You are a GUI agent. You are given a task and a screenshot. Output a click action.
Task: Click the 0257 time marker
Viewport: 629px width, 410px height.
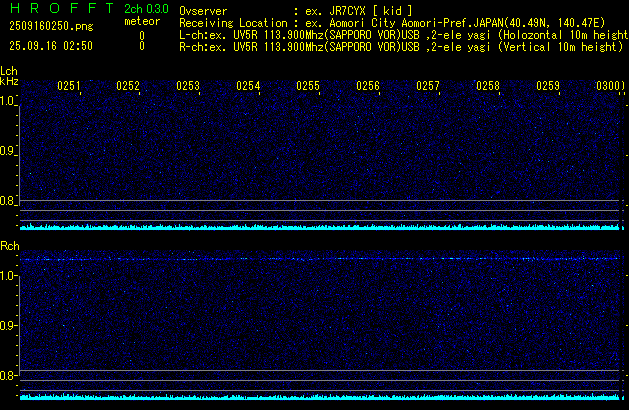(x=428, y=86)
